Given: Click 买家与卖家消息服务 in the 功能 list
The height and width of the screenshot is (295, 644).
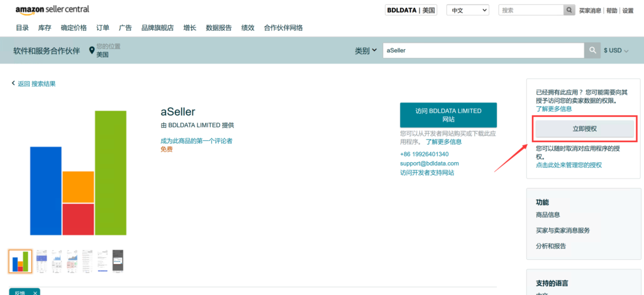Looking at the screenshot, I should pos(563,230).
